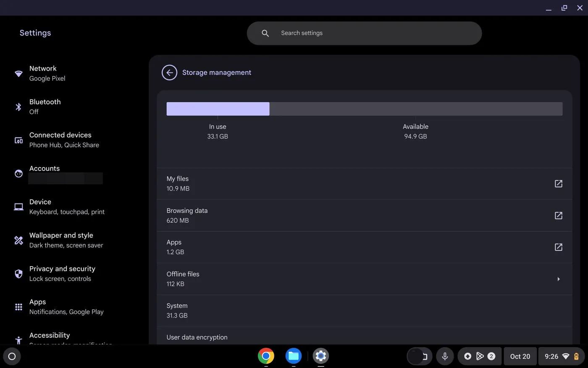
Task: Open Apps storage external link icon
Action: [x=558, y=247]
